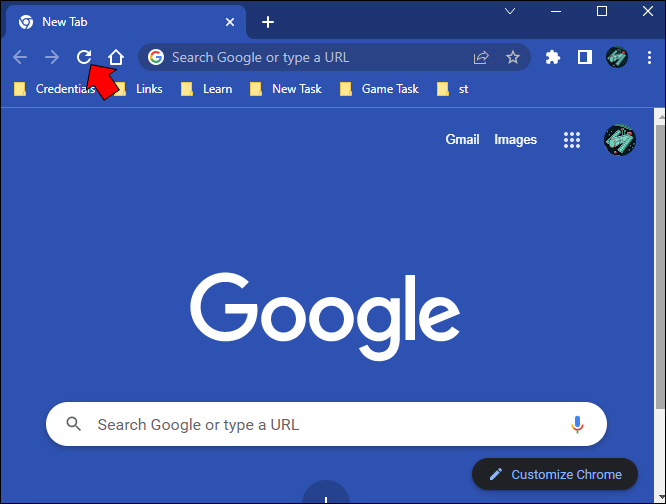
Task: Open the Credentials bookmark folder
Action: 54,89
